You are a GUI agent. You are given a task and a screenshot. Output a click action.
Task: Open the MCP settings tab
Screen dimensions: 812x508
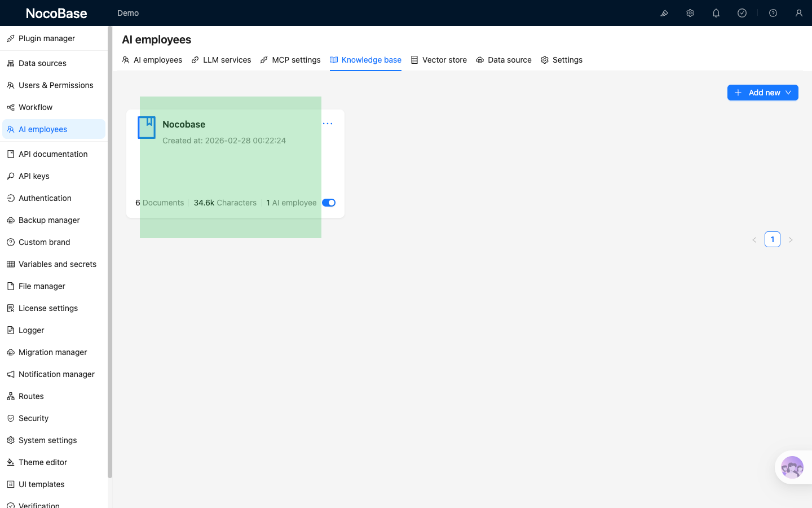pos(290,60)
